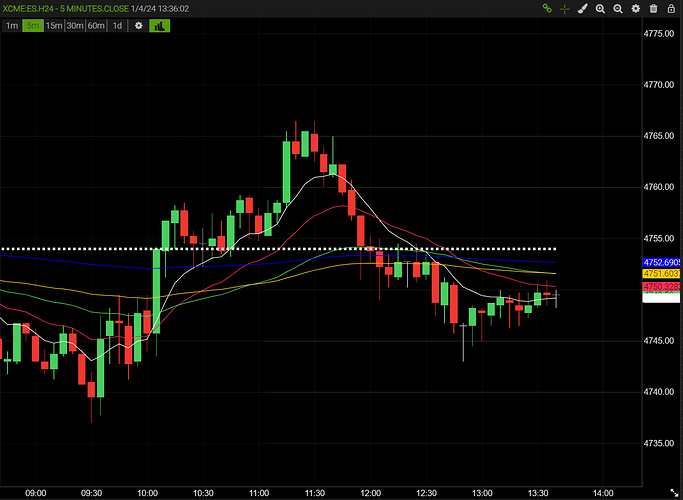
Task: Click the 13:00 time axis label
Action: coord(482,493)
